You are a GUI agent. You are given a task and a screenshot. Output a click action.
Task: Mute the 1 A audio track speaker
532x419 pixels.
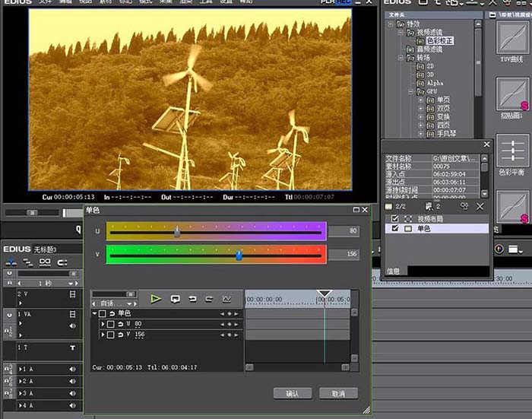point(73,369)
